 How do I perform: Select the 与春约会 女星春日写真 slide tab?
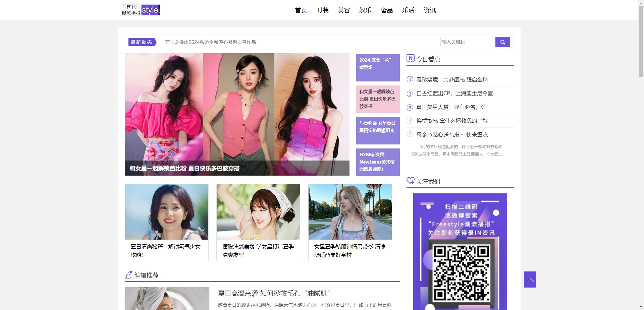tap(378, 130)
